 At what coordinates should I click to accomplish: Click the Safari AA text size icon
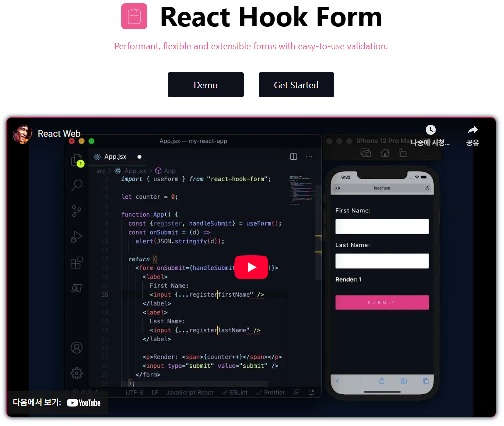tap(338, 188)
